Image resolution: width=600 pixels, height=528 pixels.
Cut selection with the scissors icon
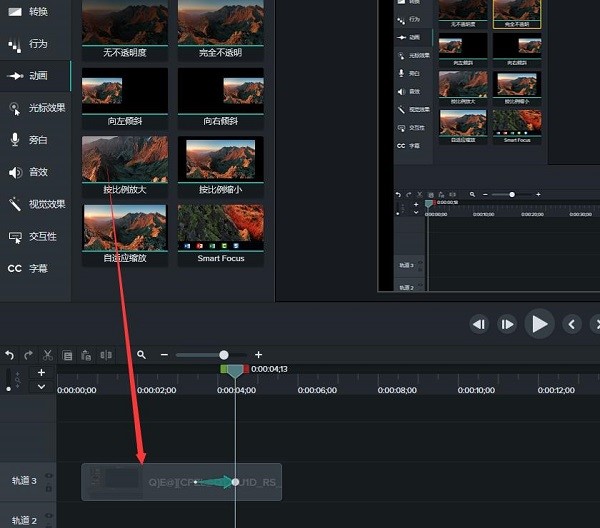point(47,355)
